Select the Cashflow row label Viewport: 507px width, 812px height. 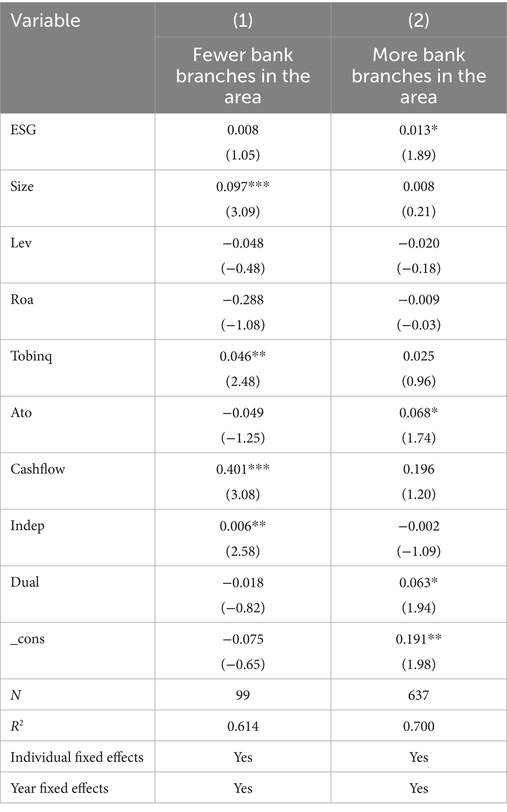[38, 469]
